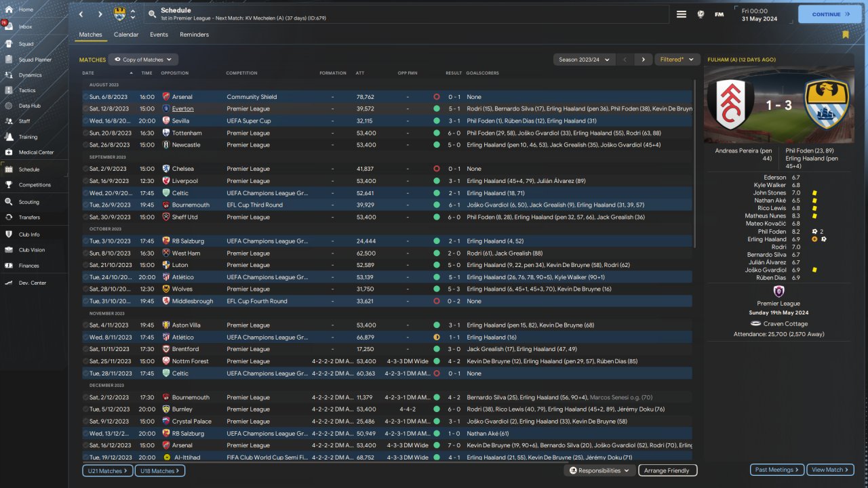Toggle the checkmark on the Tottenham 20/8/2023 row
The height and width of the screenshot is (488, 868).
tap(86, 133)
